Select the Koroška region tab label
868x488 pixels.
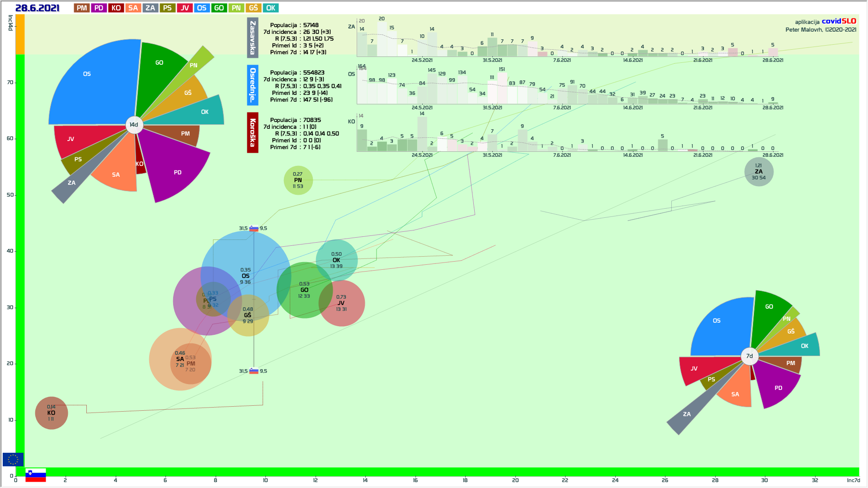click(x=252, y=132)
